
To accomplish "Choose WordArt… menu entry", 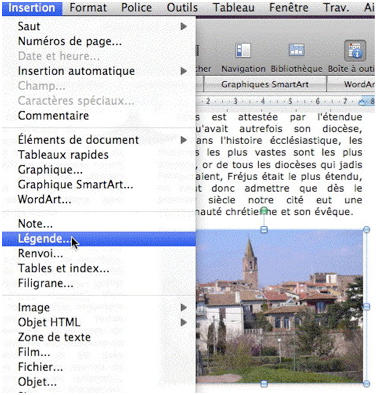I will pos(99,199).
